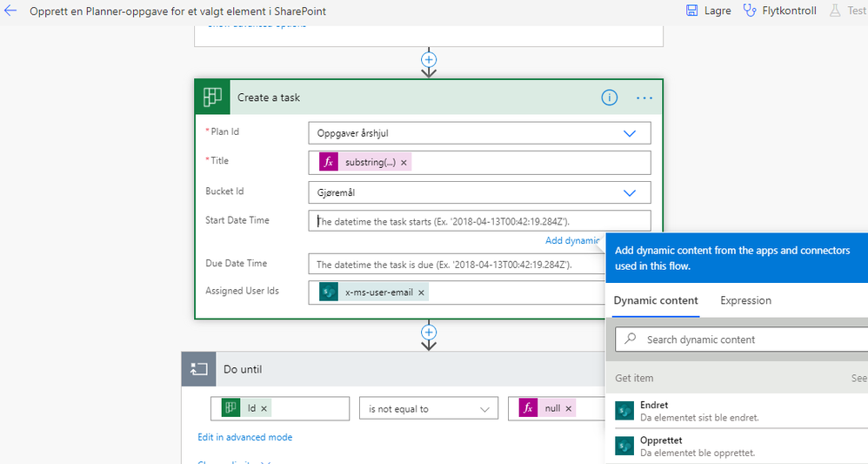
Task: Remove the Id token in Do until
Action: click(x=264, y=408)
